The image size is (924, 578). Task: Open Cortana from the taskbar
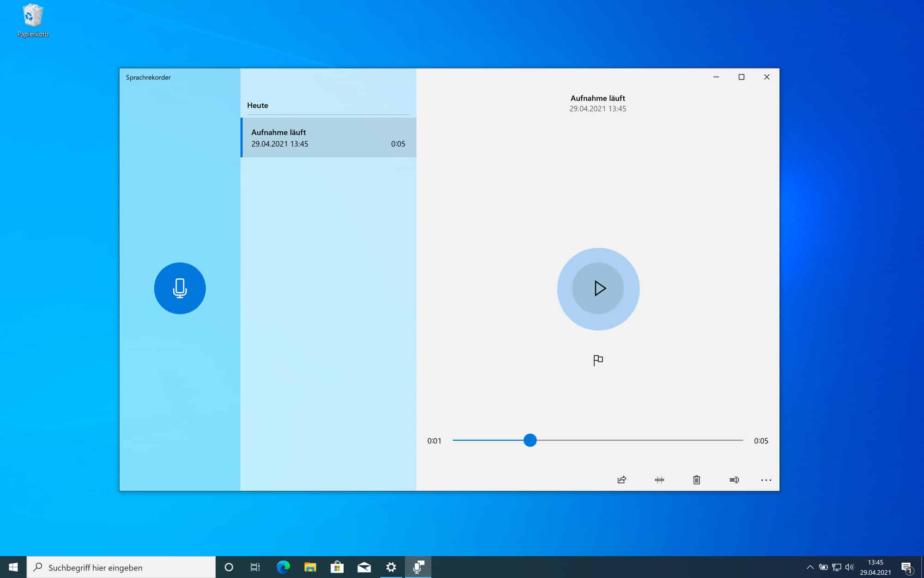tap(229, 567)
